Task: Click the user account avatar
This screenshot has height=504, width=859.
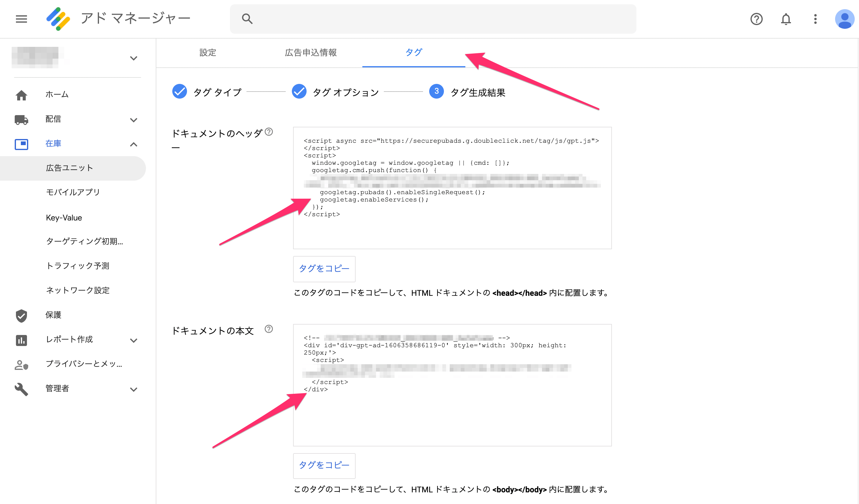Action: tap(844, 19)
